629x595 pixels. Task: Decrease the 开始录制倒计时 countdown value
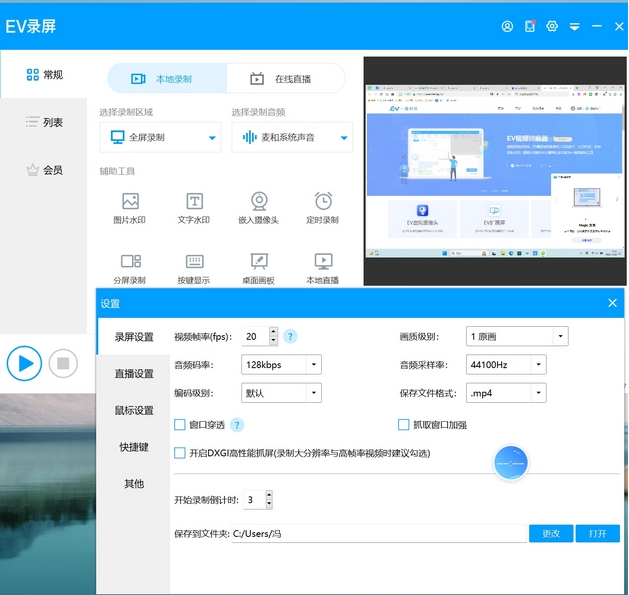point(269,504)
